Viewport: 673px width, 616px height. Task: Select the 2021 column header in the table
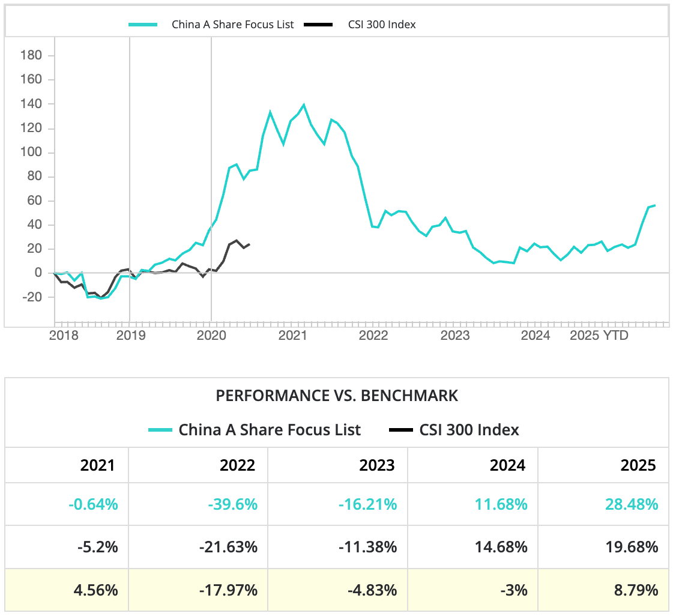(x=98, y=465)
